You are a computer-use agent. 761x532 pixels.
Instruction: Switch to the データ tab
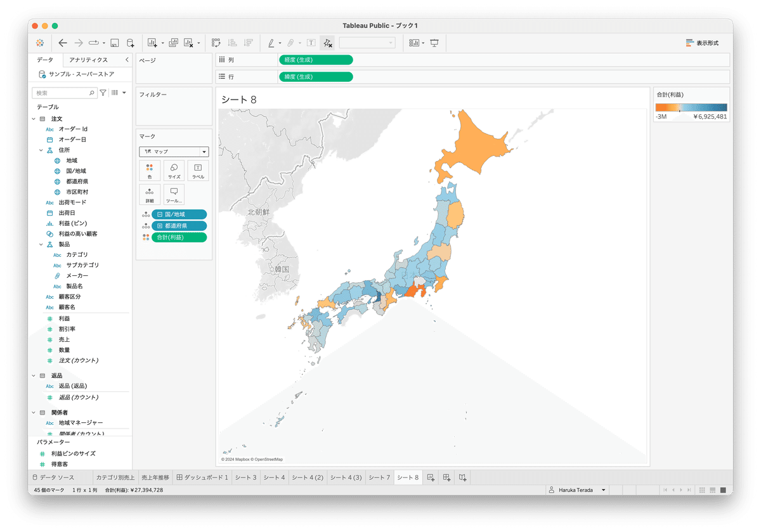click(x=45, y=60)
